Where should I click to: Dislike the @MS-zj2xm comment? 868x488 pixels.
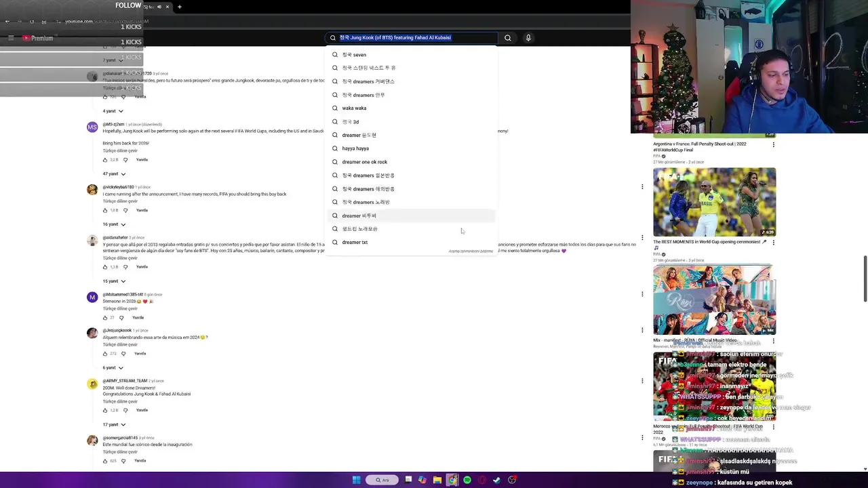(125, 160)
